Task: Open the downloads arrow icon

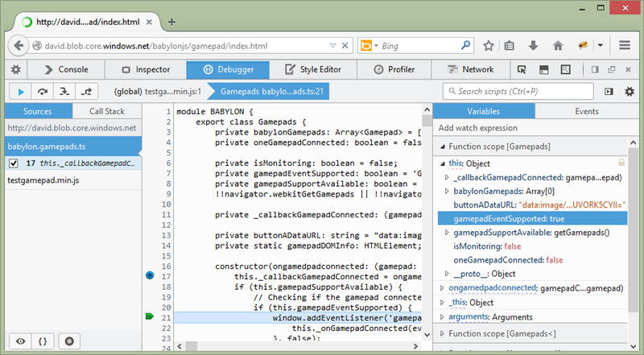Action: point(533,46)
